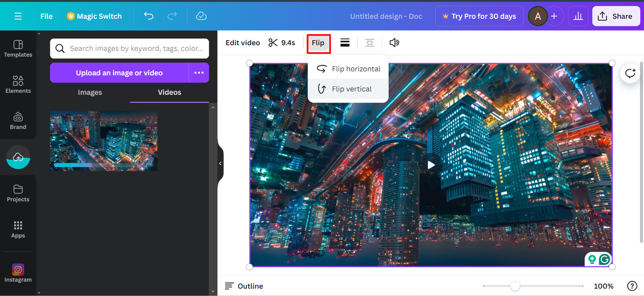
Task: Choose Flip horizontal
Action: click(x=348, y=69)
